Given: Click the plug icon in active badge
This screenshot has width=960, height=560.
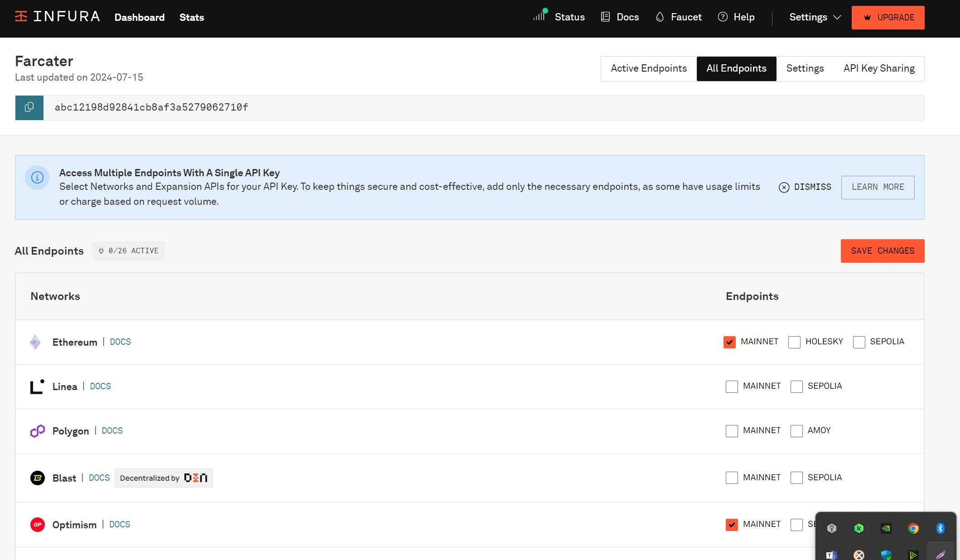Looking at the screenshot, I should tap(101, 251).
